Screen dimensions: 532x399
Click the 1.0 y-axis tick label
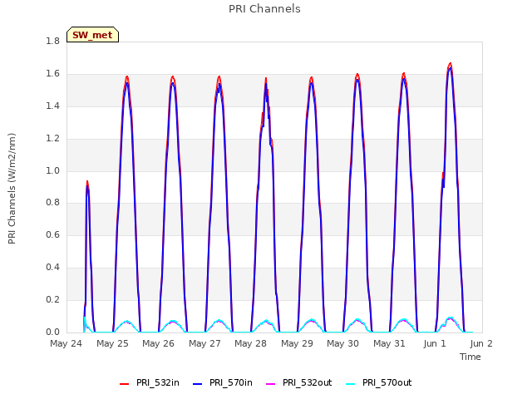(53, 170)
